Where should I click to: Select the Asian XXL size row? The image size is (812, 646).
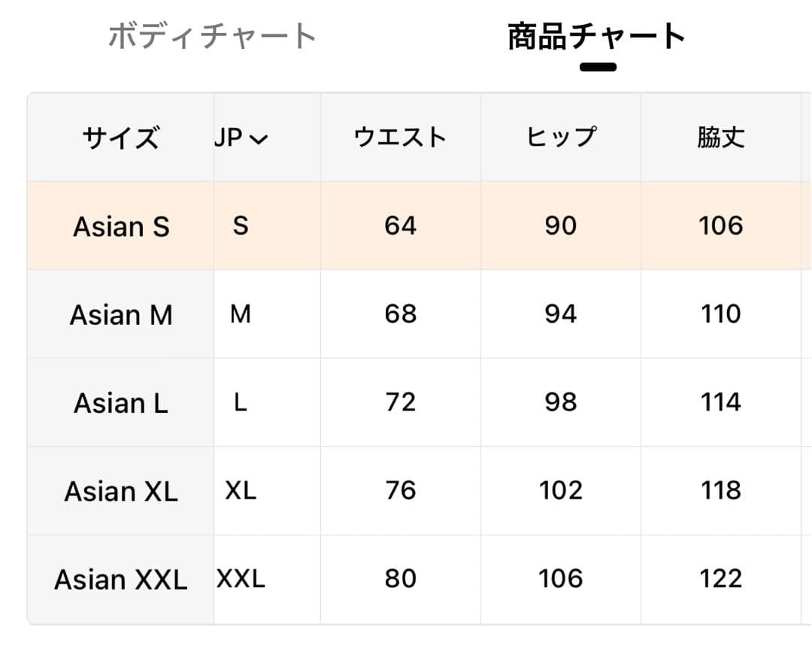(121, 579)
